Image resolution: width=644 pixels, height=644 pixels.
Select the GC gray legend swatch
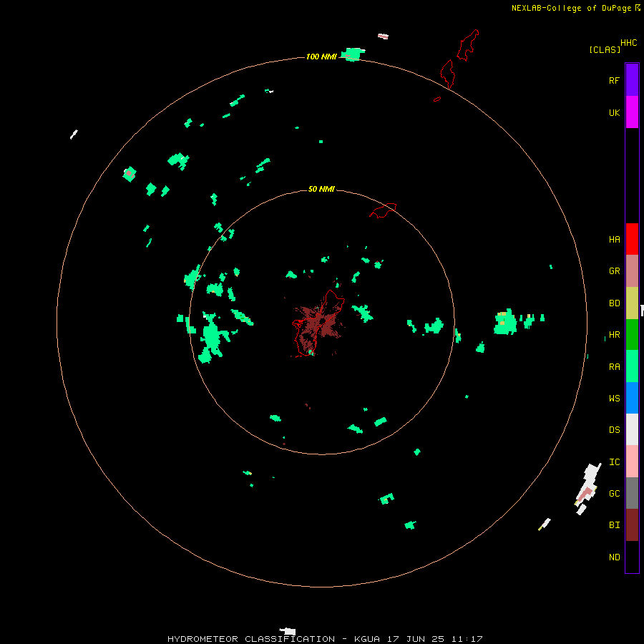point(632,493)
